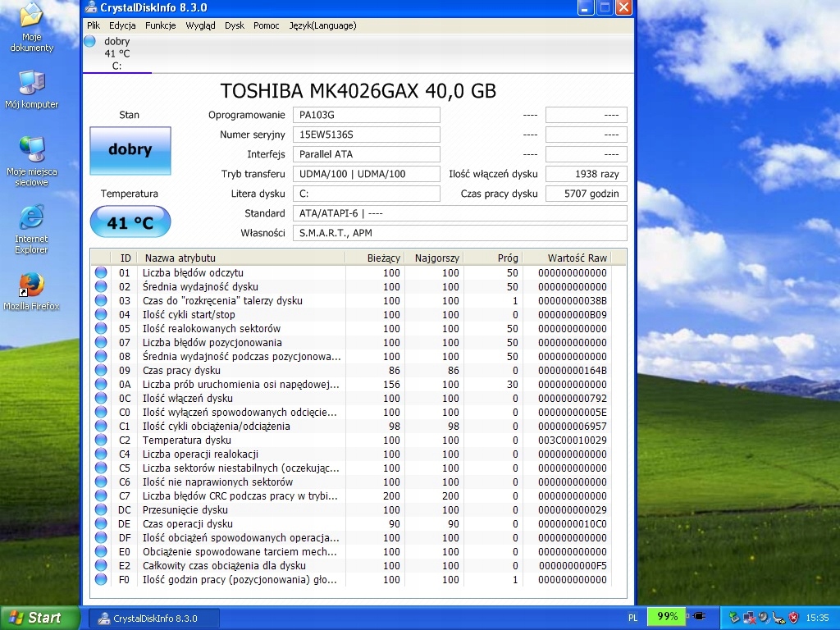
Task: Click the Litera dysku field C:
Action: tap(367, 194)
